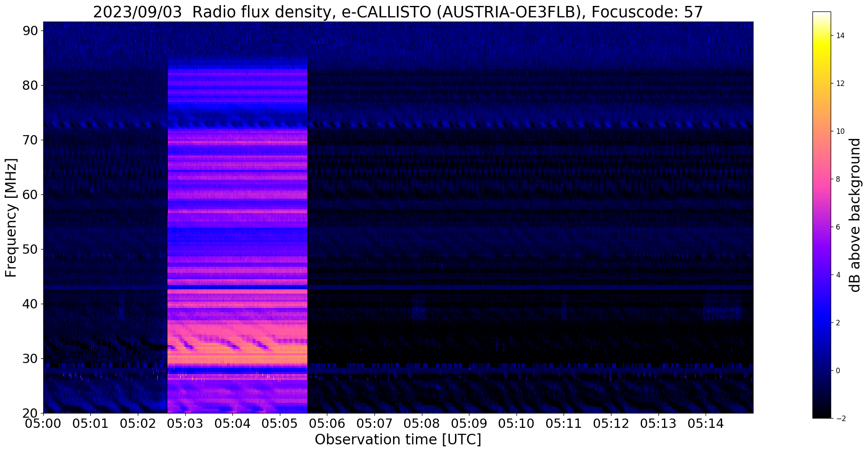Select the 05:02 time tick label
Viewport: 868px width, 452px height.
(138, 423)
